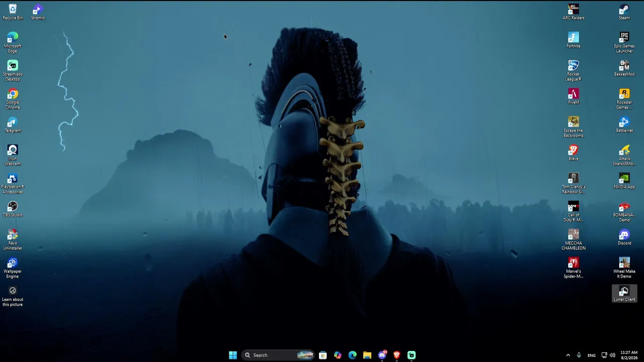Open Streamlabs from the taskbar
Viewport: 644px width, 362px height.
[x=412, y=355]
